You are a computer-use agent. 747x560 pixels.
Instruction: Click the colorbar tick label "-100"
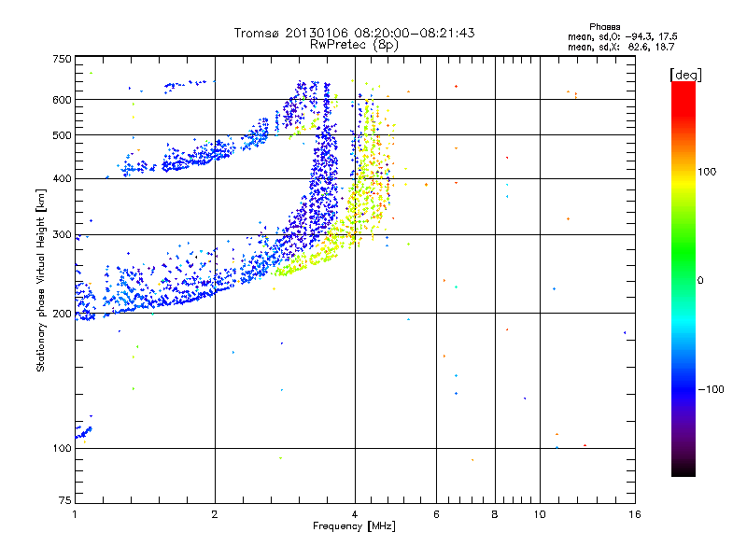711,389
